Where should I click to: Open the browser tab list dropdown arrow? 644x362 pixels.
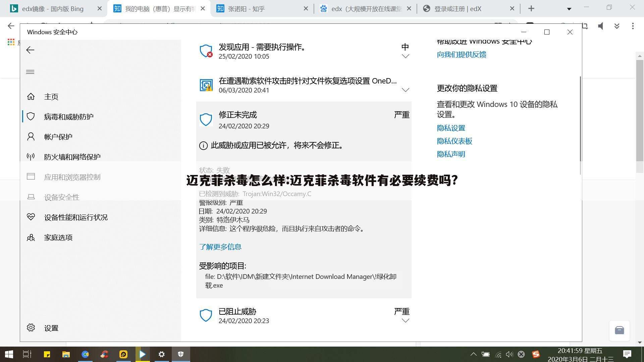569,9
